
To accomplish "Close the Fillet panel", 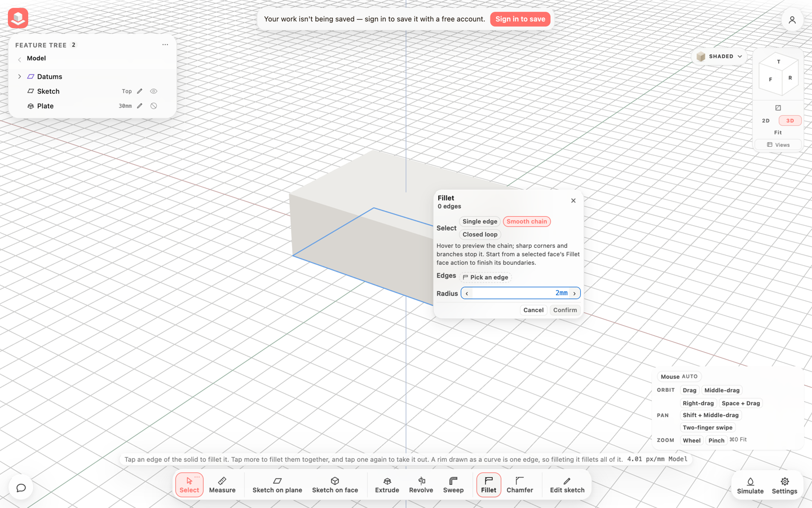I will pos(573,201).
